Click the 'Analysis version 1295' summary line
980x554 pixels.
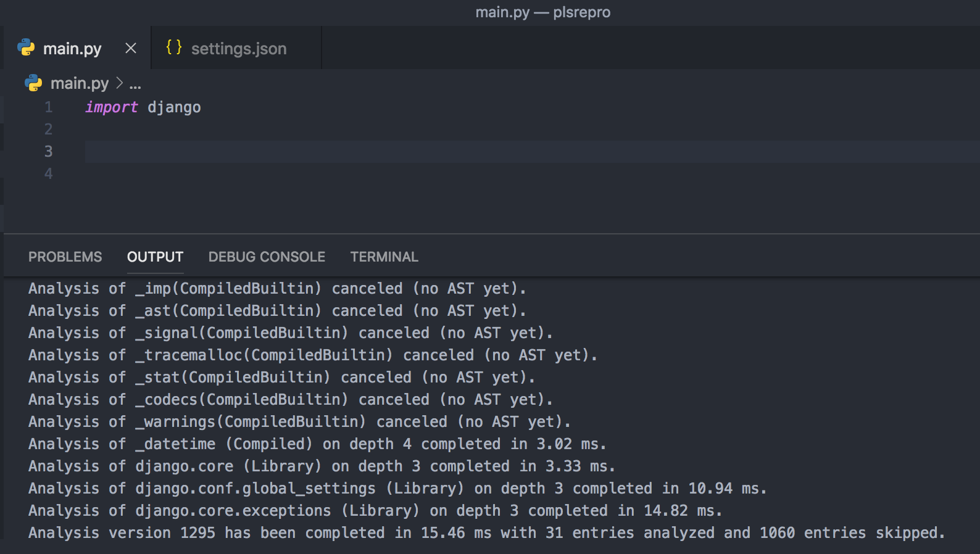point(486,533)
